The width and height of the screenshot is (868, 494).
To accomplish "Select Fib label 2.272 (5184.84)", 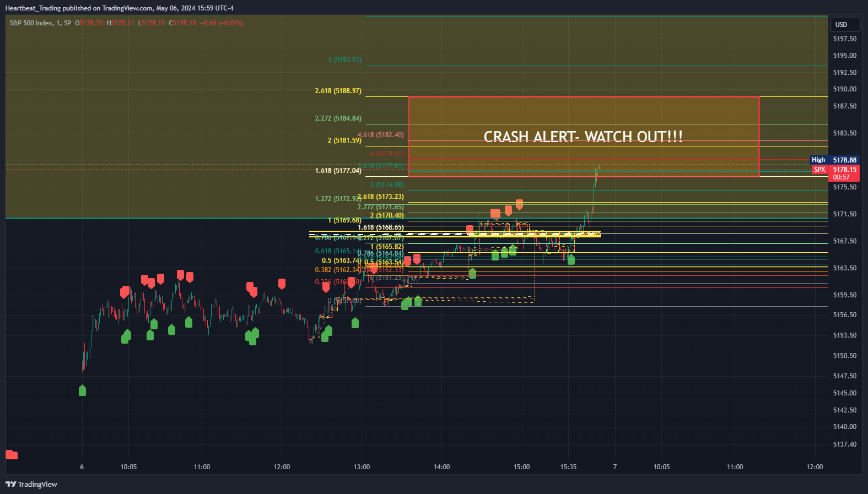I will tap(338, 118).
